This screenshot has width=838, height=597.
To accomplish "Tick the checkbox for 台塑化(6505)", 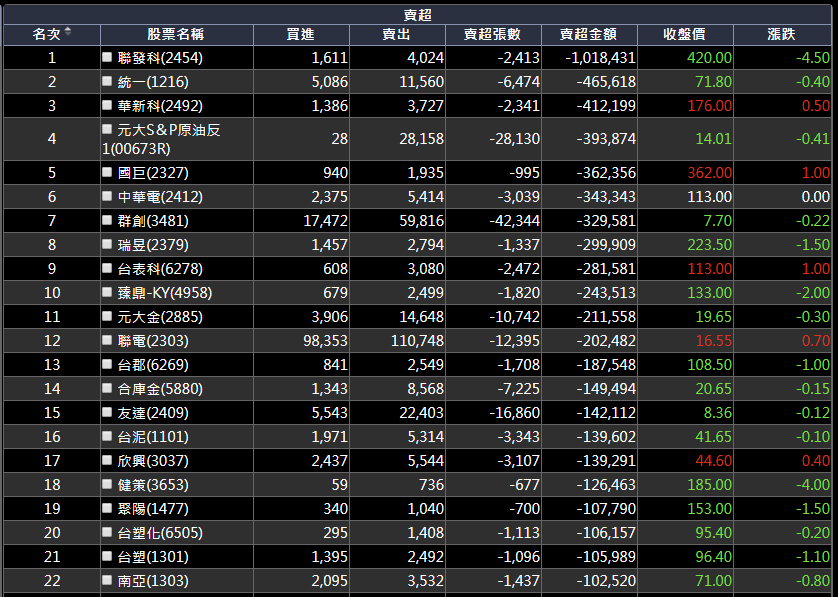I will 107,532.
